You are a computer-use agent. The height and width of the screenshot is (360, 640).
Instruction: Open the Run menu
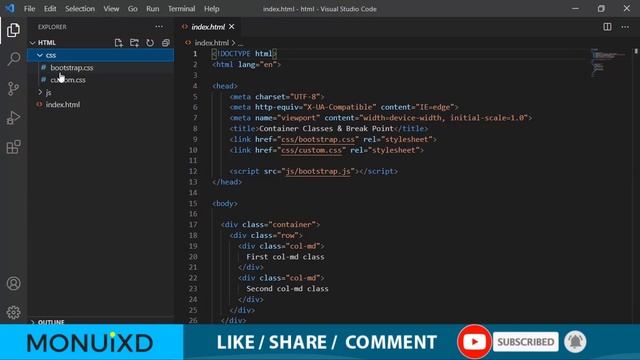tap(153, 9)
